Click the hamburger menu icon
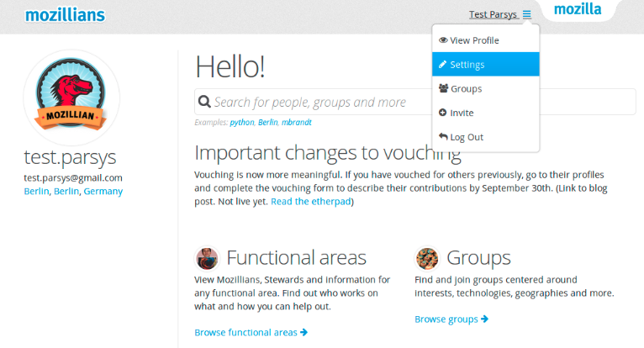The width and height of the screenshot is (644, 348). (527, 15)
